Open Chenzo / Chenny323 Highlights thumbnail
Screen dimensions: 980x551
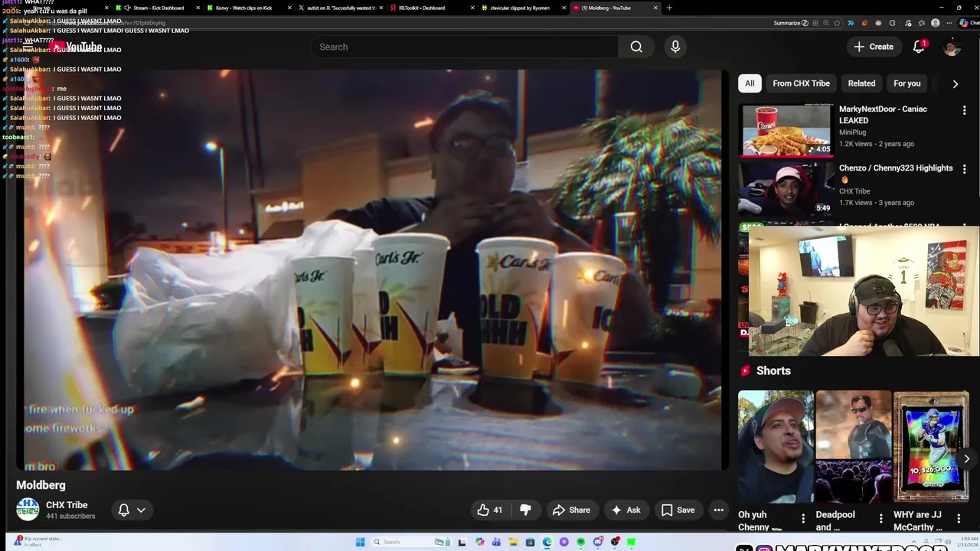(786, 188)
